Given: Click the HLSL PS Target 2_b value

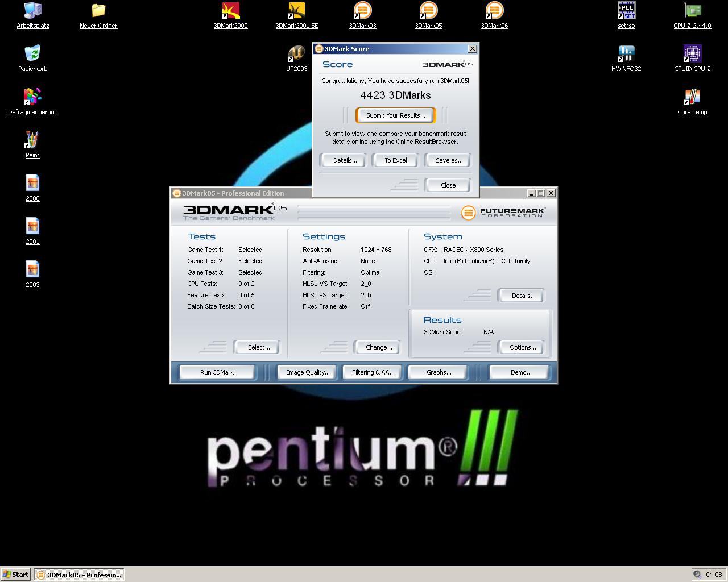Looking at the screenshot, I should [x=366, y=295].
